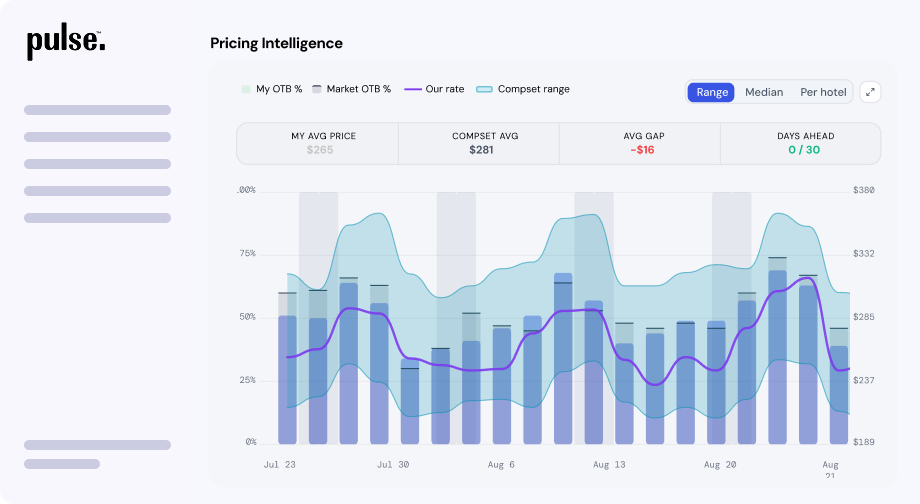Click the 25% occupancy axis label
The height and width of the screenshot is (504, 920).
[248, 380]
